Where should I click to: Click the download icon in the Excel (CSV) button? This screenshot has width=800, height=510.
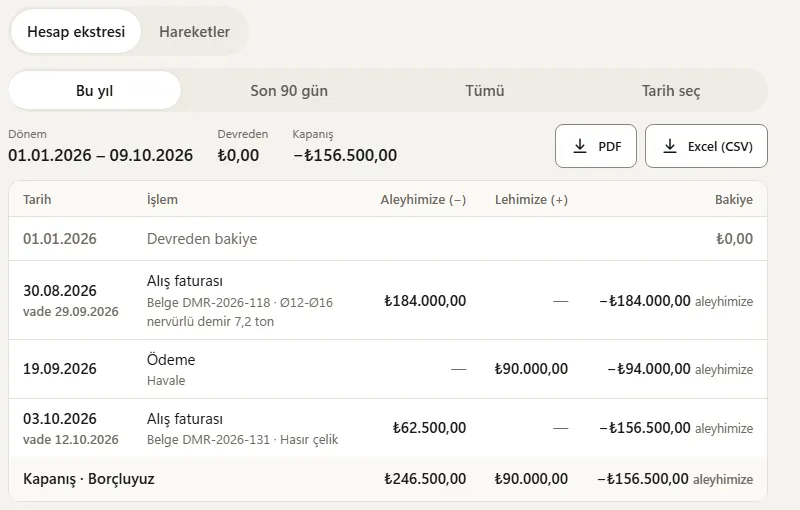point(669,146)
